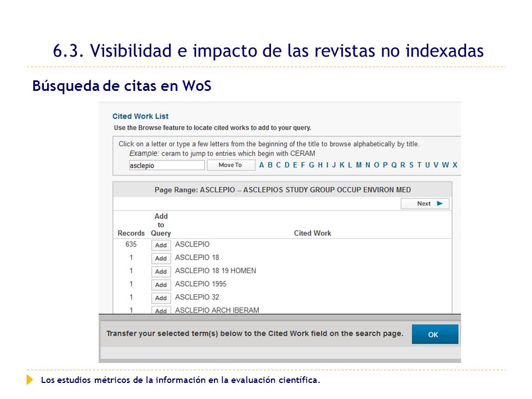The image size is (532, 399).
Task: Browse cited works starting with K
Action: (x=342, y=165)
